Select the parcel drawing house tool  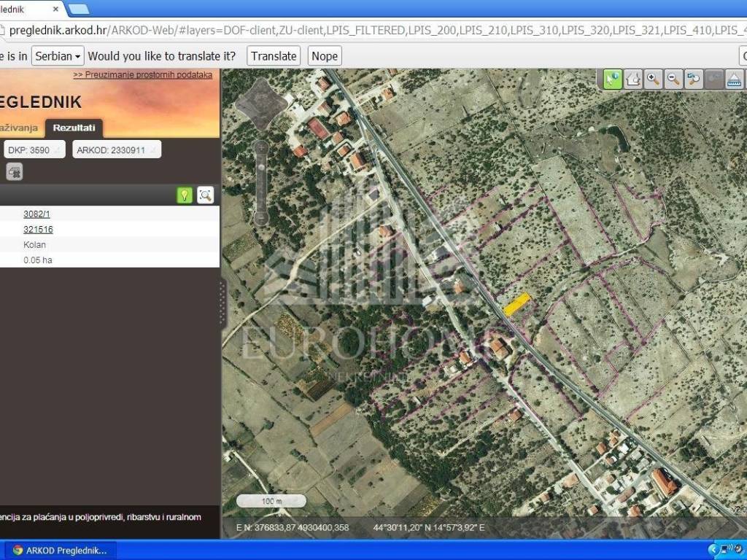click(633, 79)
